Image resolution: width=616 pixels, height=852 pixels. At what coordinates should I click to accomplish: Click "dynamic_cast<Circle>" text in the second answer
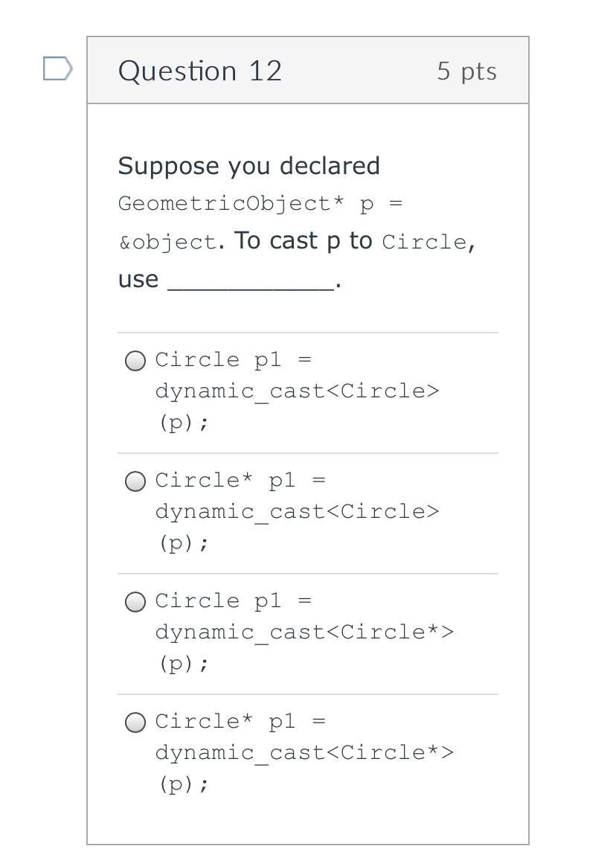click(297, 512)
